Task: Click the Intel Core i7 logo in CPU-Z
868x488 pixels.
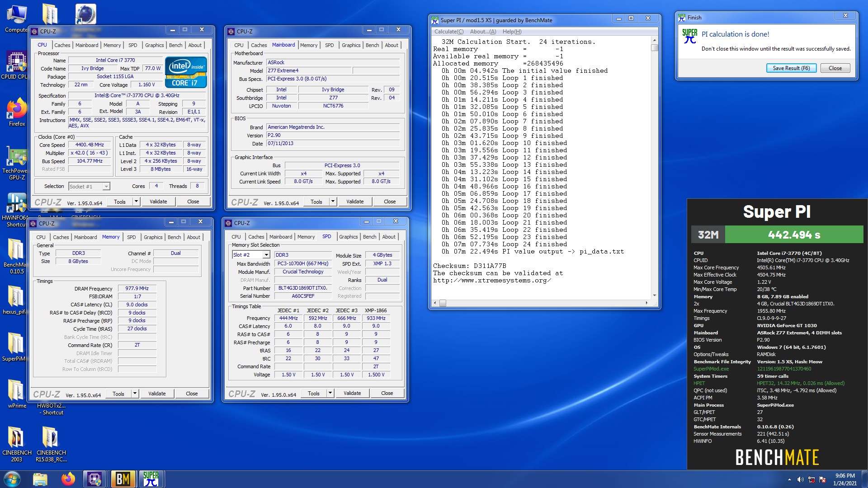Action: pos(186,72)
